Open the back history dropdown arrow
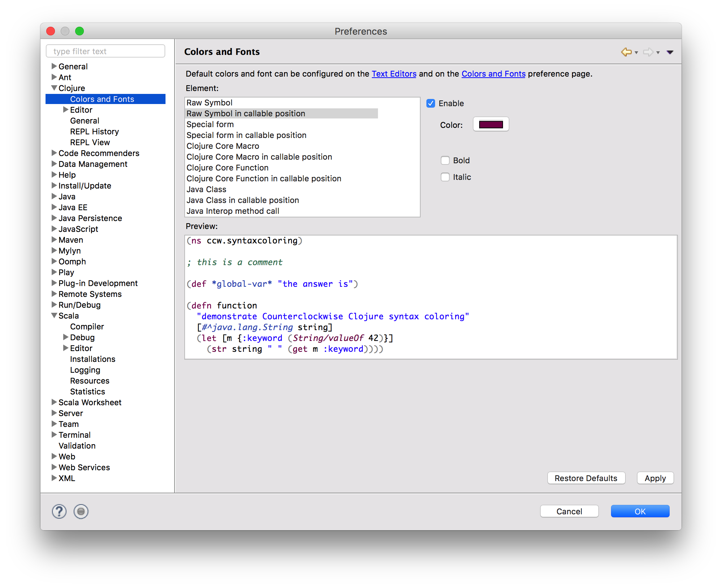The height and width of the screenshot is (588, 722). coord(636,53)
